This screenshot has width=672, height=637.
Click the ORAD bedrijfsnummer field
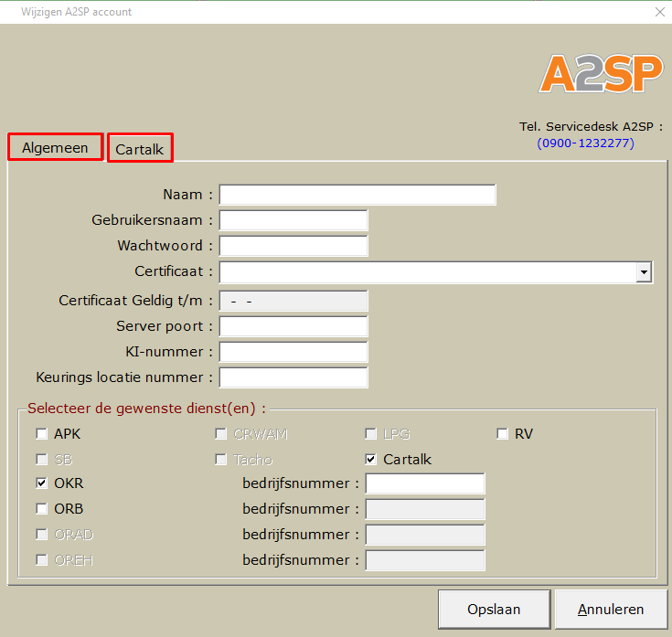(425, 535)
